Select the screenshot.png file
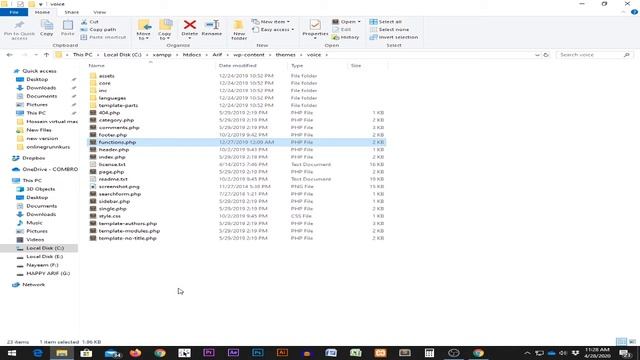This screenshot has width=640, height=360. [119, 187]
